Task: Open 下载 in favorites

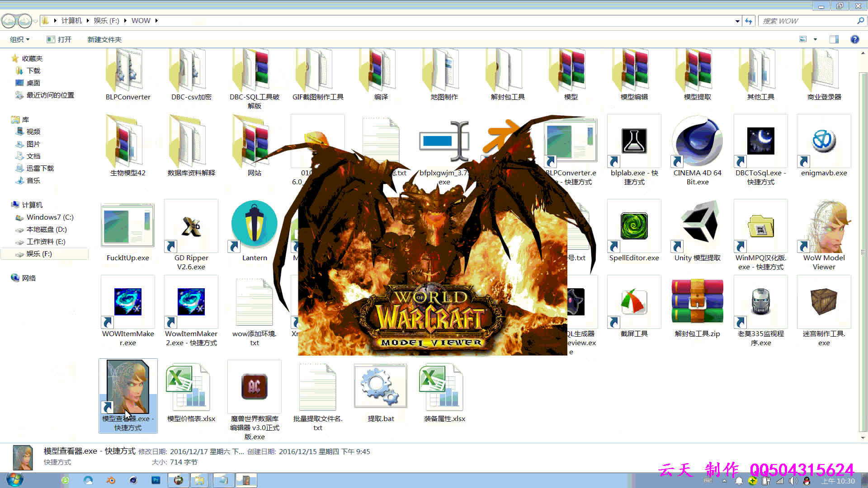Action: pos(33,71)
